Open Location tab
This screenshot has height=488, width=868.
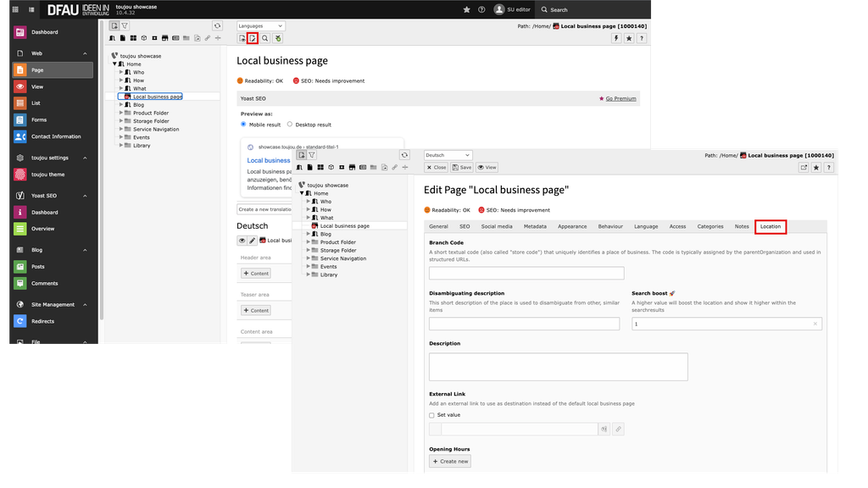coord(771,226)
